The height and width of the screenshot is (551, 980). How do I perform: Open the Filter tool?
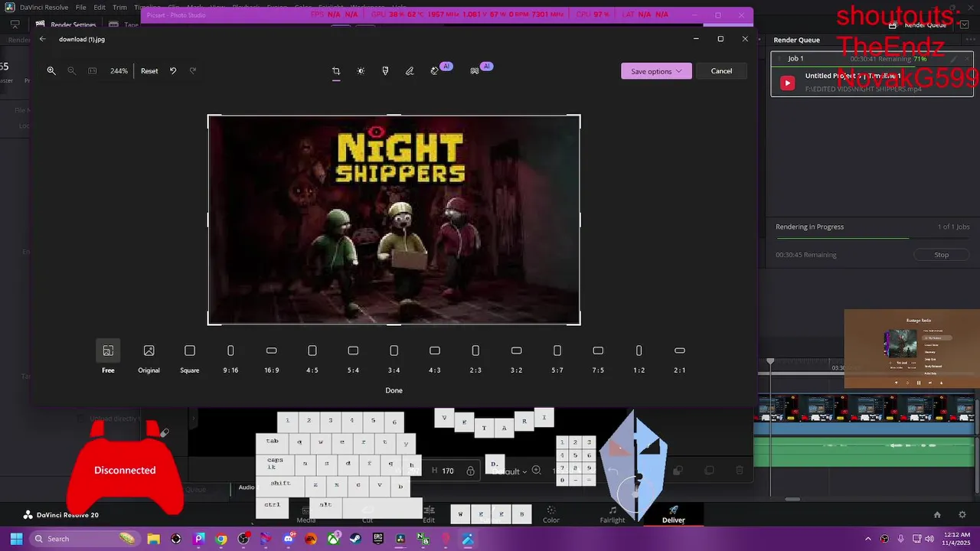[x=385, y=70]
